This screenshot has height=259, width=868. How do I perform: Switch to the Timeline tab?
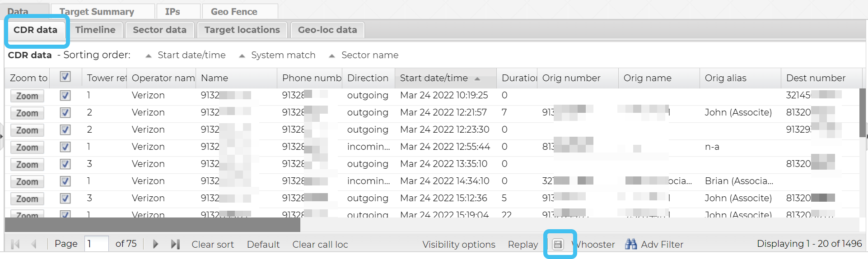tap(95, 30)
